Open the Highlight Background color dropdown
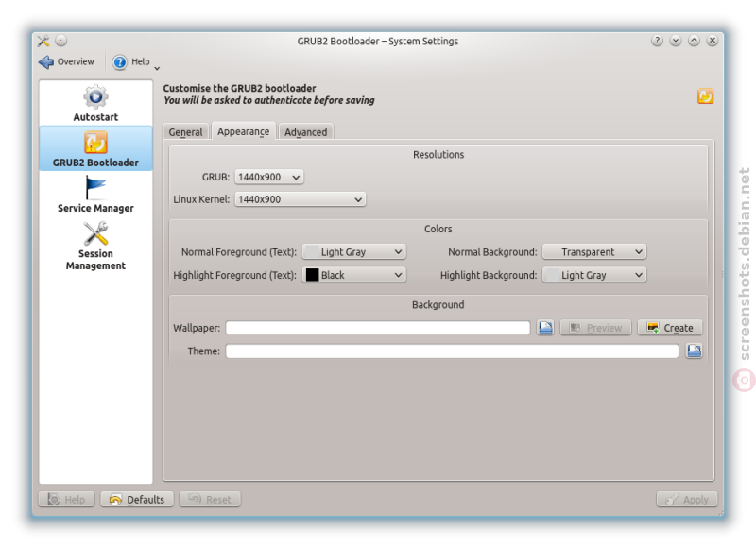This screenshot has width=756, height=548. click(594, 275)
